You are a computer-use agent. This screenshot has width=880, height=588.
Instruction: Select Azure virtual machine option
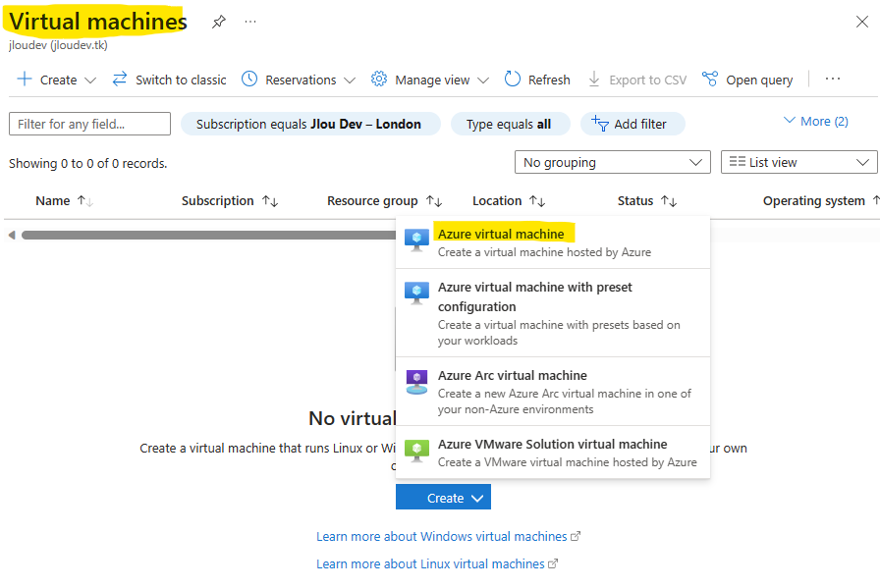coord(553,242)
